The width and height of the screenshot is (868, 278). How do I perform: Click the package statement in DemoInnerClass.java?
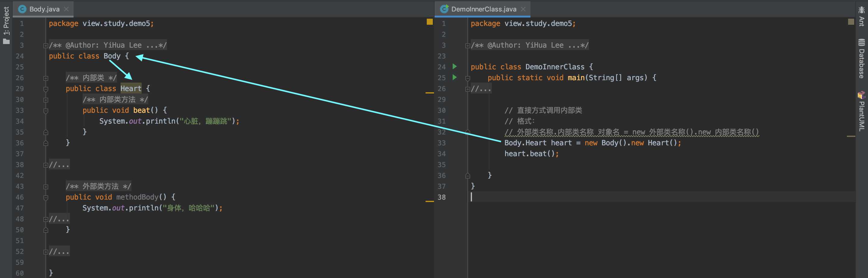point(523,23)
